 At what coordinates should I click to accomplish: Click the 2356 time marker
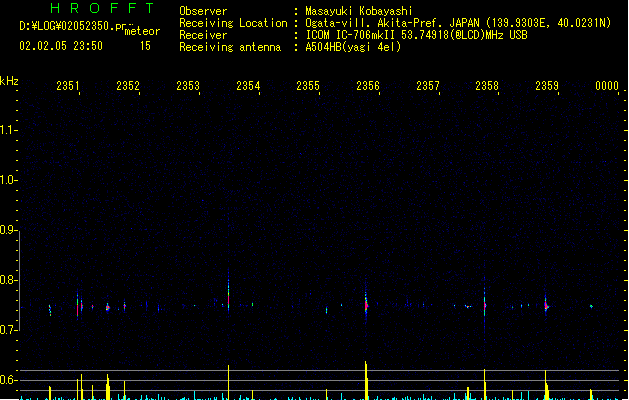(x=368, y=86)
